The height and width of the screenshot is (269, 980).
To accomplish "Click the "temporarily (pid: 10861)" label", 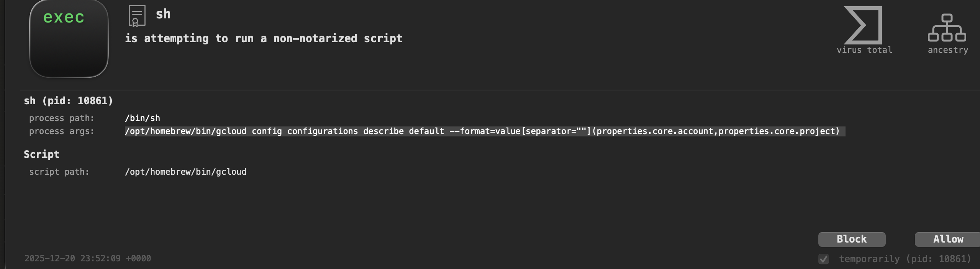I will point(905,259).
